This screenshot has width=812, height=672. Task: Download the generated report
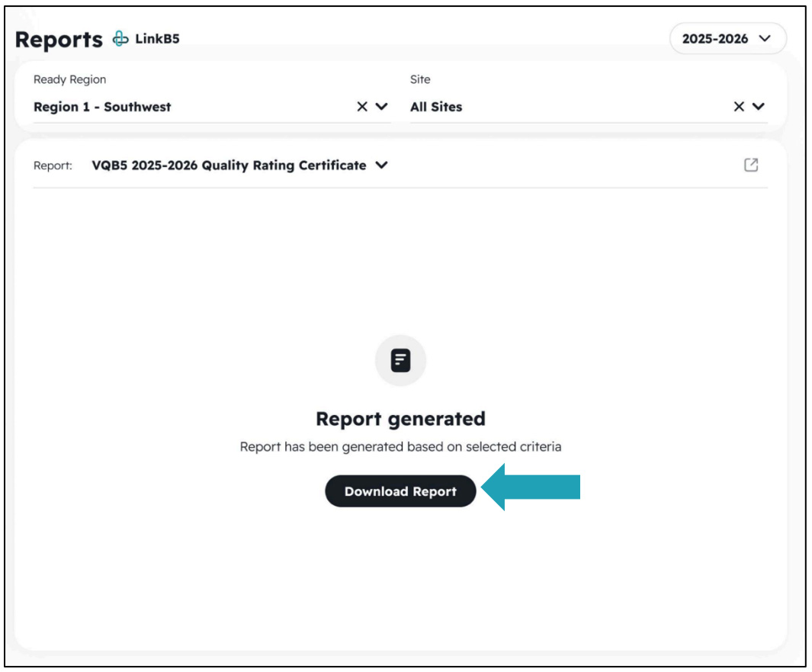400,491
